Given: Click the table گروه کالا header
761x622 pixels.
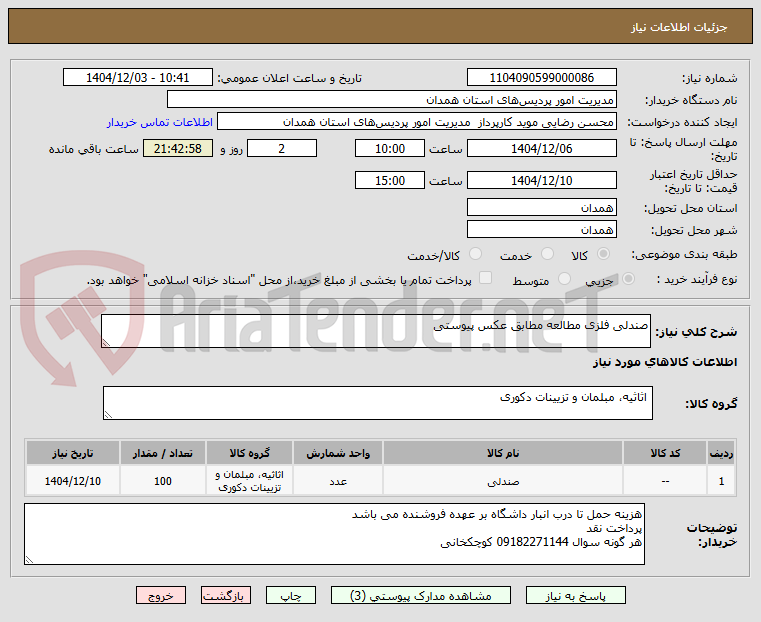Looking at the screenshot, I should (x=249, y=453).
